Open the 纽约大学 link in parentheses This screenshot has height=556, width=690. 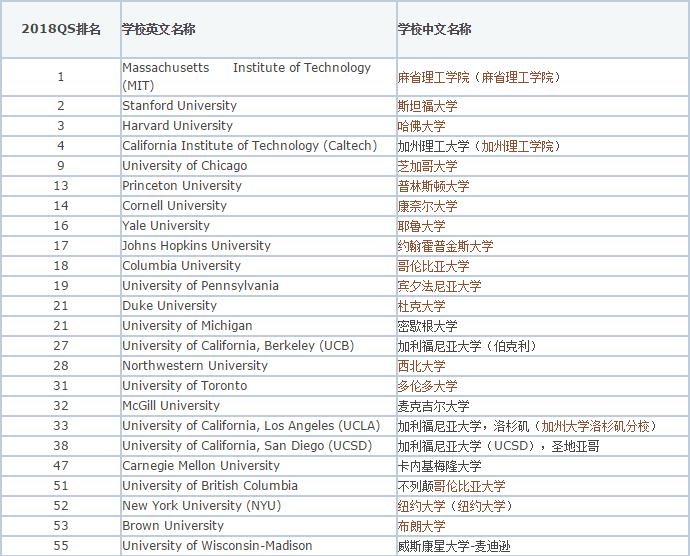point(481,506)
